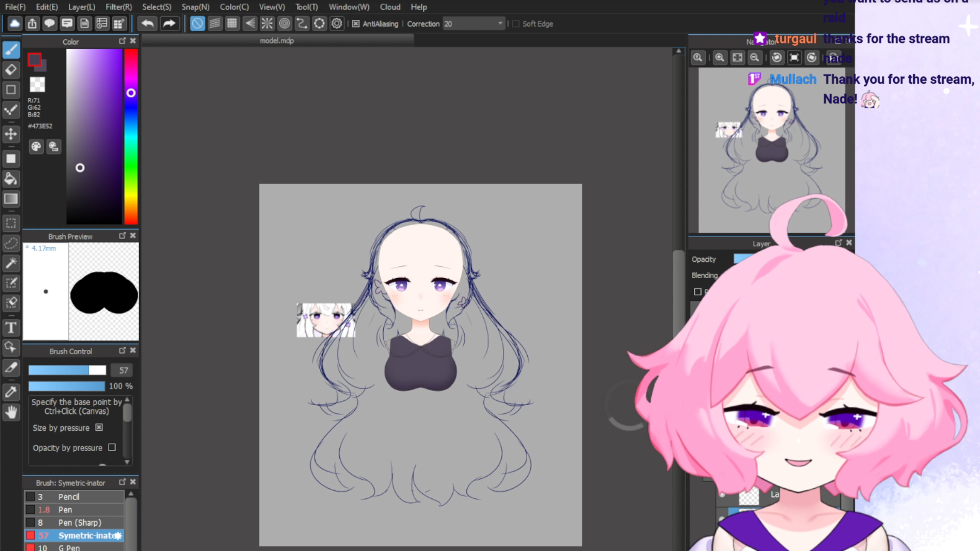980x551 pixels.
Task: Uncheck Size by pressure option
Action: pyautogui.click(x=99, y=428)
